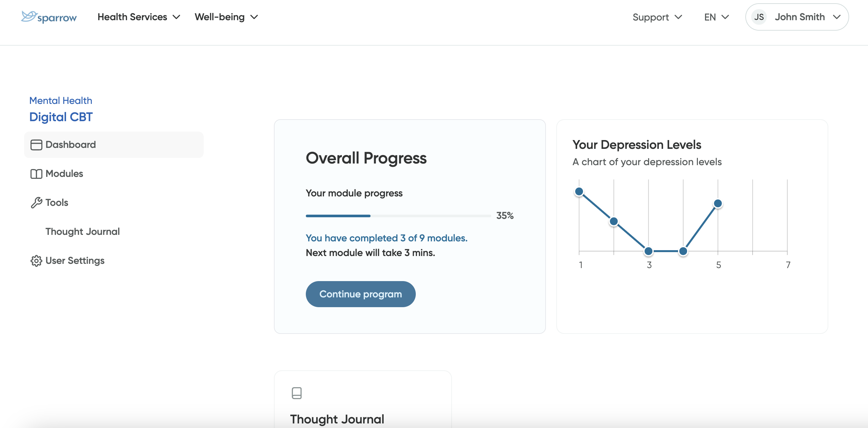The image size is (868, 428).
Task: Click the completed modules count text
Action: 386,238
